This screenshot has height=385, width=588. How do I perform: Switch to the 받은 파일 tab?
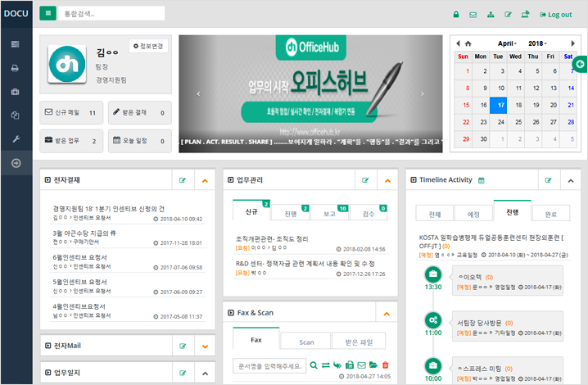pyautogui.click(x=359, y=342)
